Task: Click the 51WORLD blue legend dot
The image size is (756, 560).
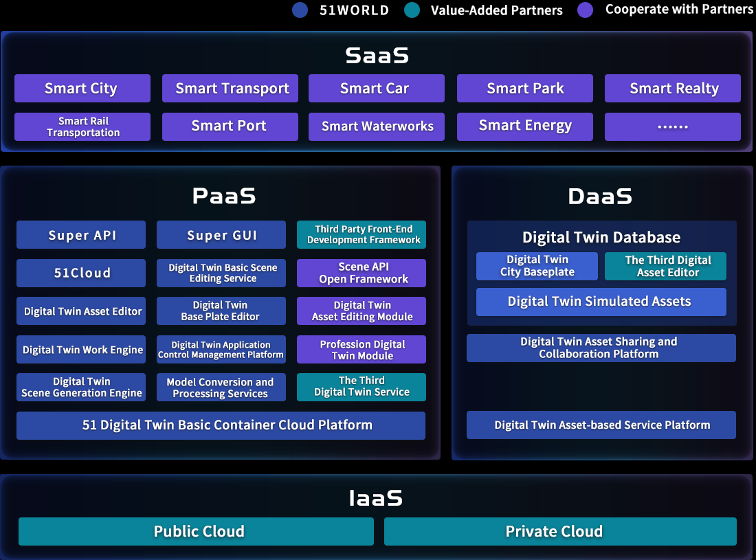Action: click(300, 10)
